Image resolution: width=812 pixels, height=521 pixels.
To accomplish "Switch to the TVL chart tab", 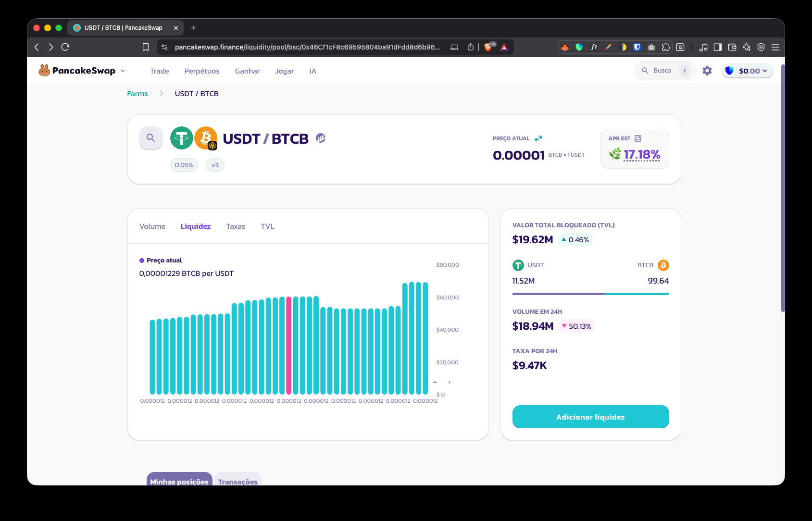I will [268, 226].
